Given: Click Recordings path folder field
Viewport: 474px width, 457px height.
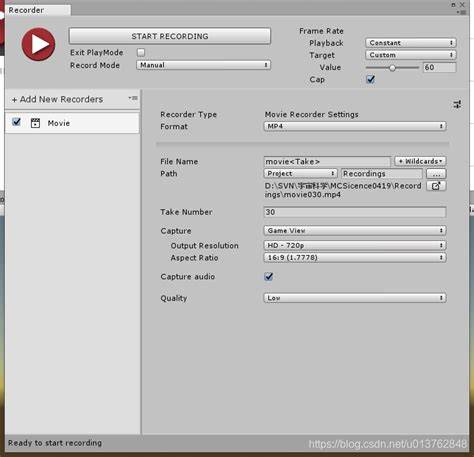Looking at the screenshot, I should point(382,174).
